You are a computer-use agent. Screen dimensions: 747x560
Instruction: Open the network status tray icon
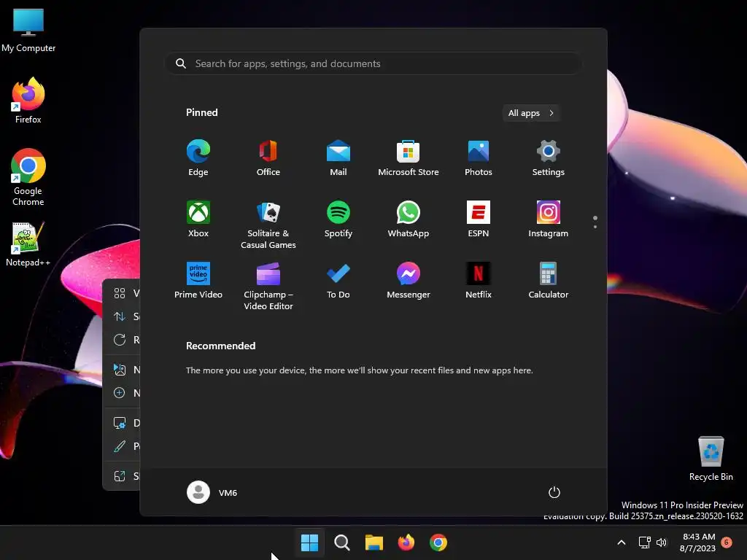tap(645, 542)
